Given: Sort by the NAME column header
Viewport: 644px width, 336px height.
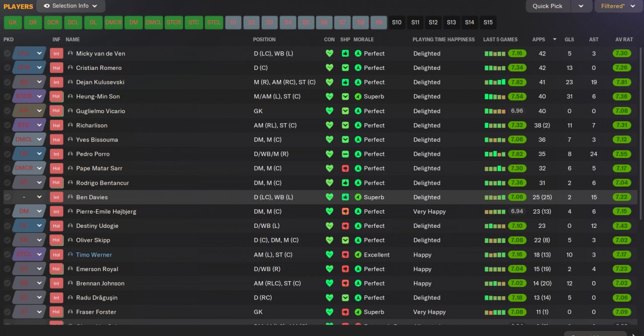Looking at the screenshot, I should [x=72, y=39].
